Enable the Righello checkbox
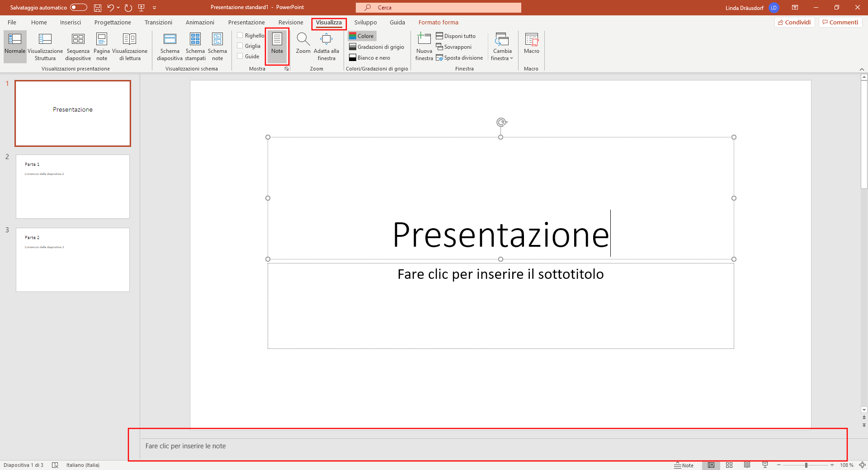Screen dimensions: 868x470 pyautogui.click(x=240, y=35)
